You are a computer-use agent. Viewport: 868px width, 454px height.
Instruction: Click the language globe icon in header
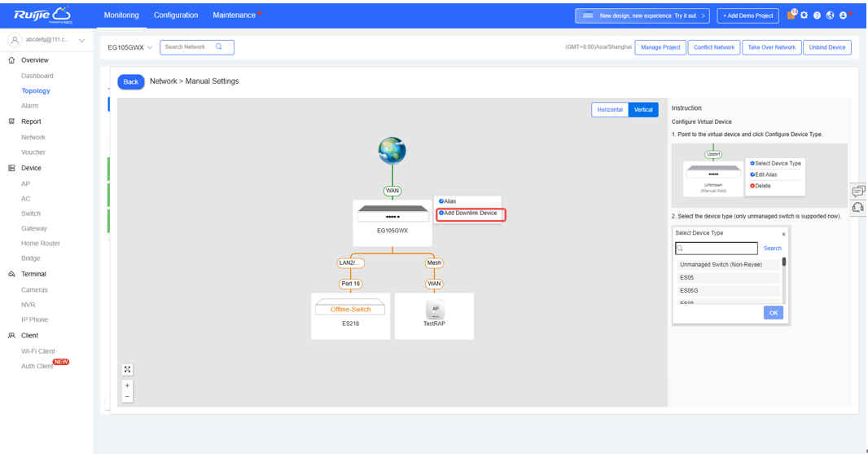pos(830,15)
